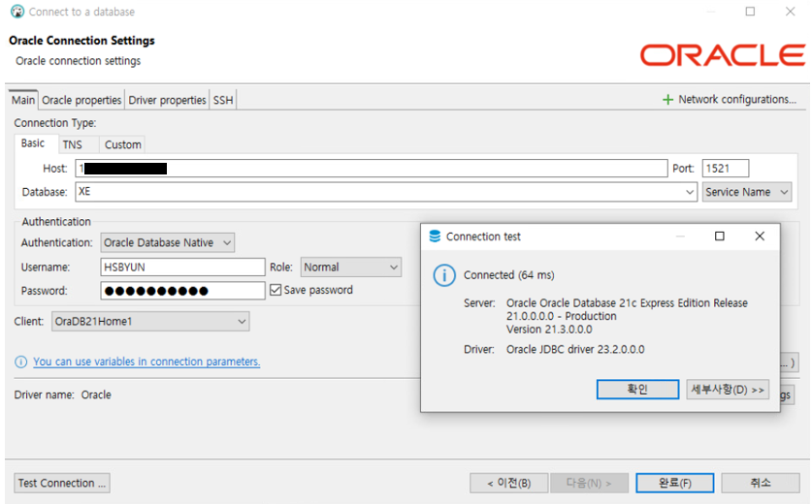Switch to the SSH tab

tap(223, 100)
